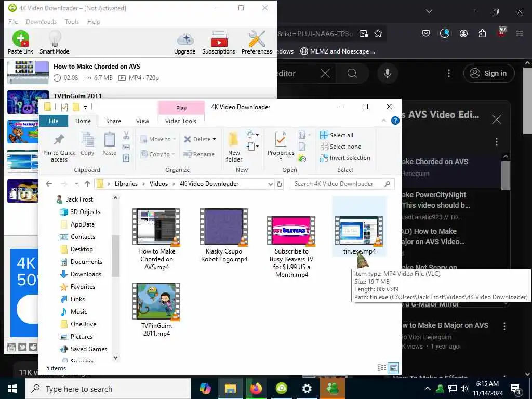Switch to Large icons view layout icon
This screenshot has height=399, width=532.
click(x=393, y=367)
